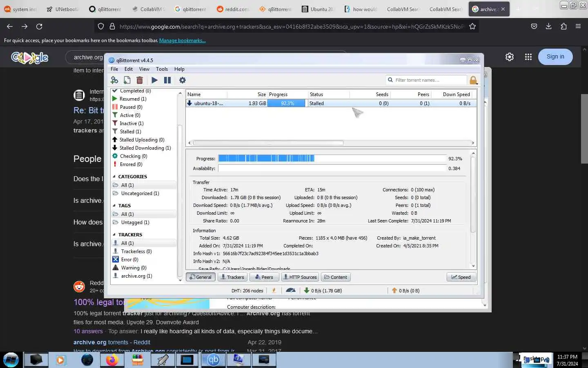Open the Edit menu in qBittorrent
Screen dimensions: 588x368
(x=129, y=69)
